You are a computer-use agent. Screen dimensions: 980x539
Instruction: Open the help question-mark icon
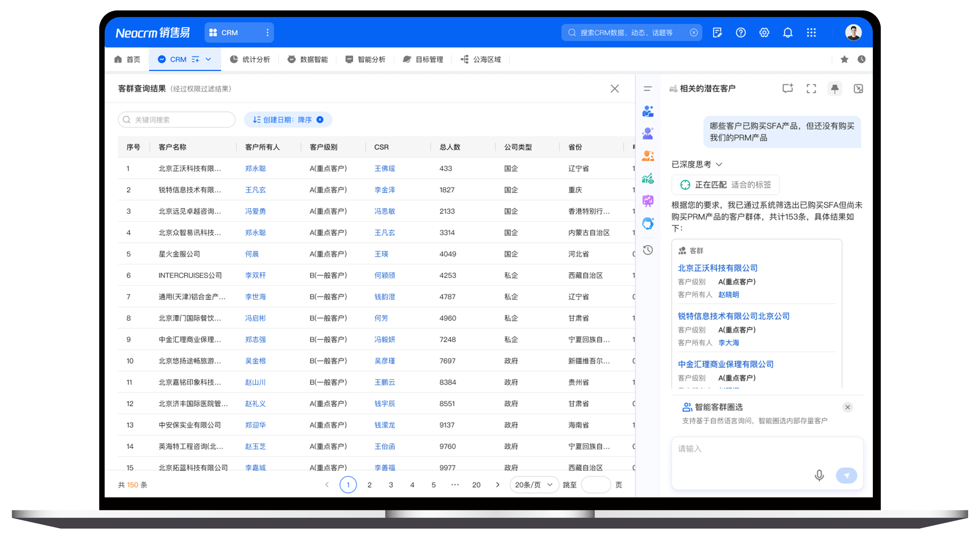pyautogui.click(x=741, y=33)
